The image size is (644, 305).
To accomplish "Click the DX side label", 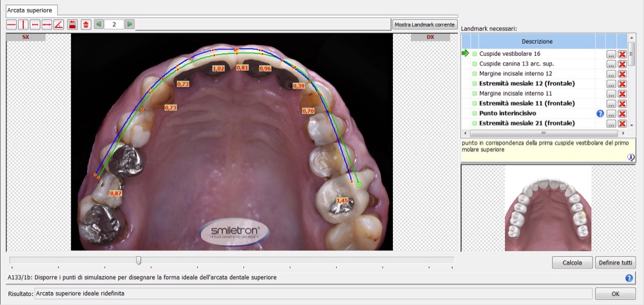I will point(430,37).
